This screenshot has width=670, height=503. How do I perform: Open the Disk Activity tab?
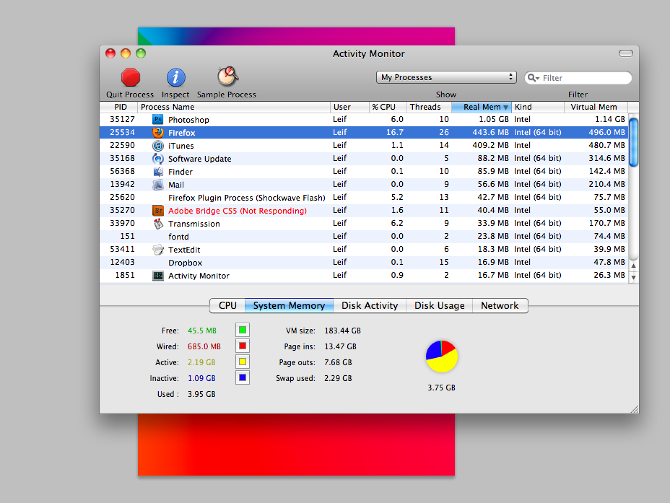(370, 306)
